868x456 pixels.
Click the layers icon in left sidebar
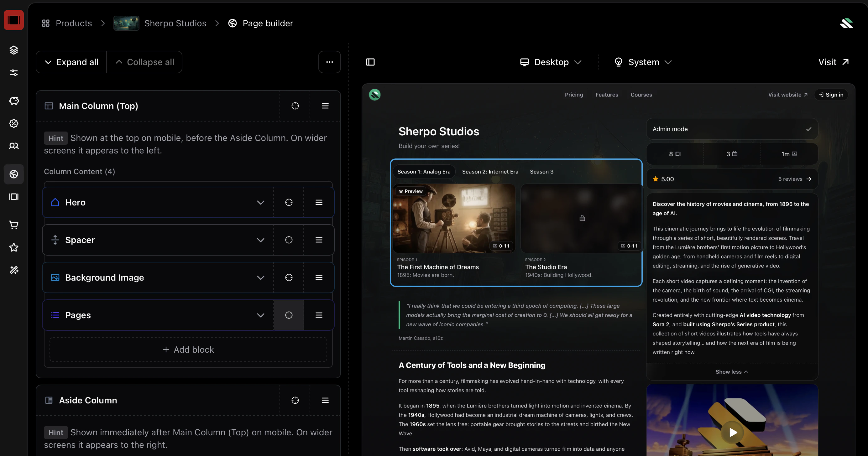(x=14, y=50)
